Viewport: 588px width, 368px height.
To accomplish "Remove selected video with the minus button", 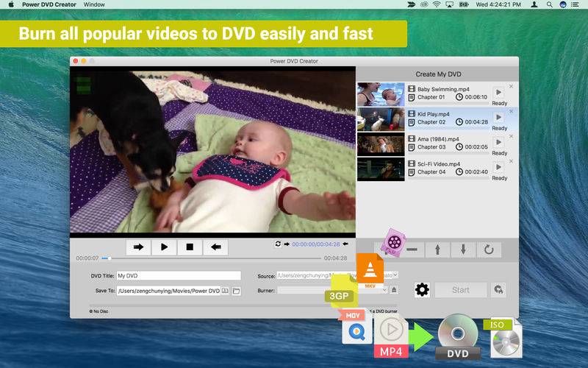I will (412, 250).
